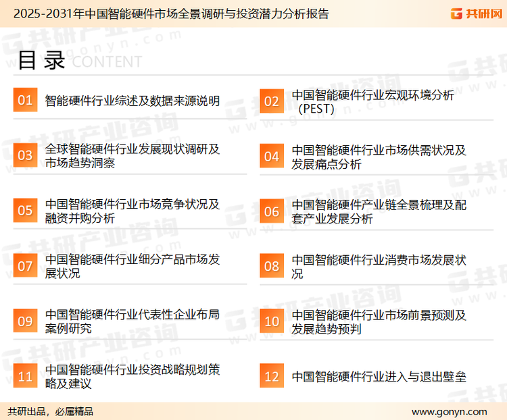The height and width of the screenshot is (420, 507).
Task: Select the orange 04 chapter number badge
Action: coord(272,157)
